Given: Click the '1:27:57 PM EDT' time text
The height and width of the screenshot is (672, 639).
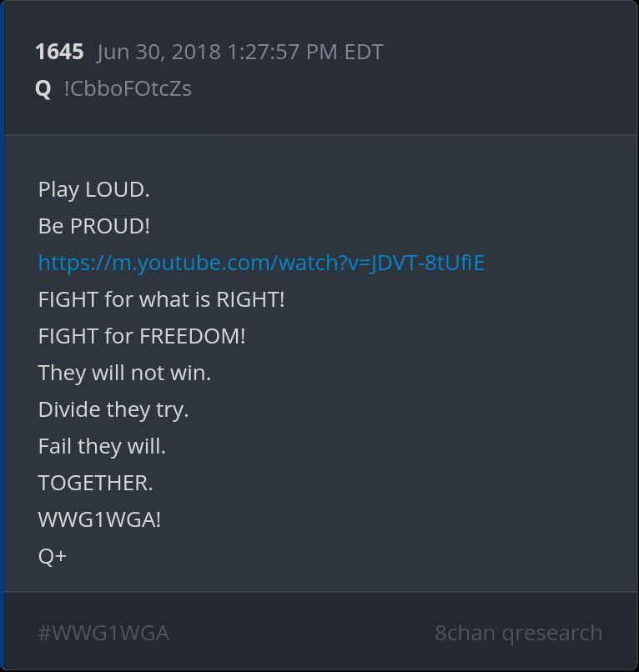Looking at the screenshot, I should click(x=305, y=53).
